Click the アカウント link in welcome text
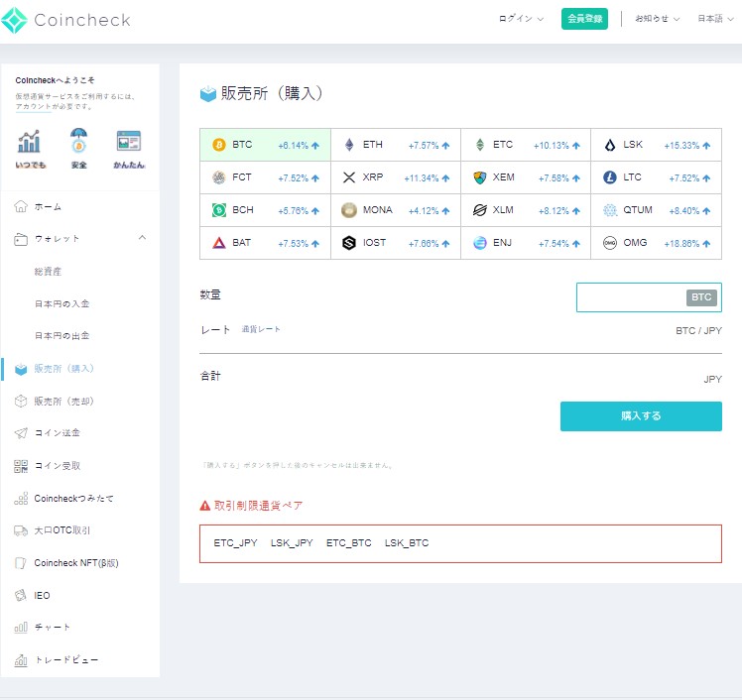The width and height of the screenshot is (742, 700). tap(33, 106)
